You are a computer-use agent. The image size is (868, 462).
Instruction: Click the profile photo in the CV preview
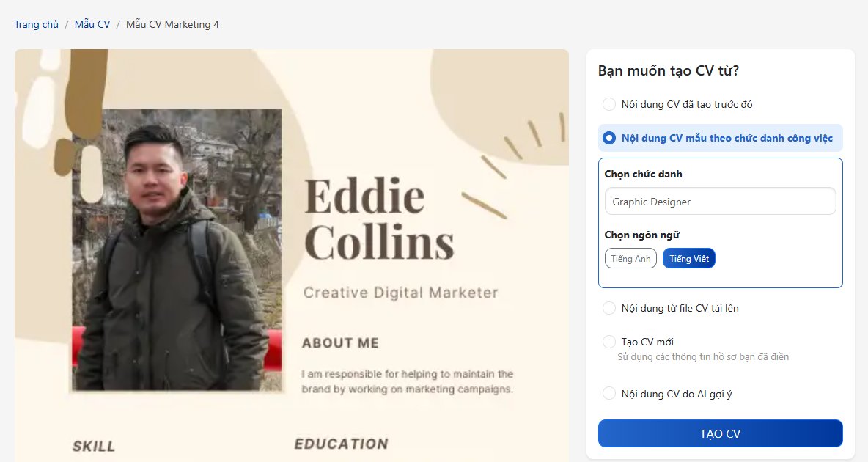pyautogui.click(x=176, y=249)
